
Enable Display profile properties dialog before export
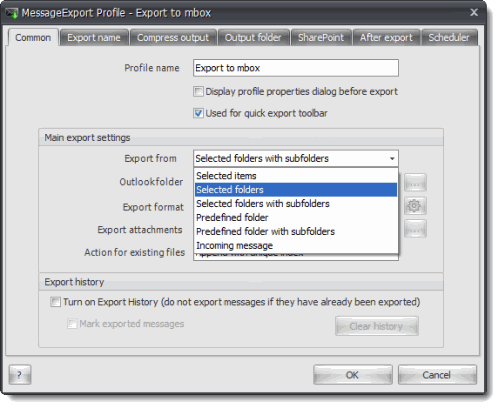pyautogui.click(x=198, y=91)
